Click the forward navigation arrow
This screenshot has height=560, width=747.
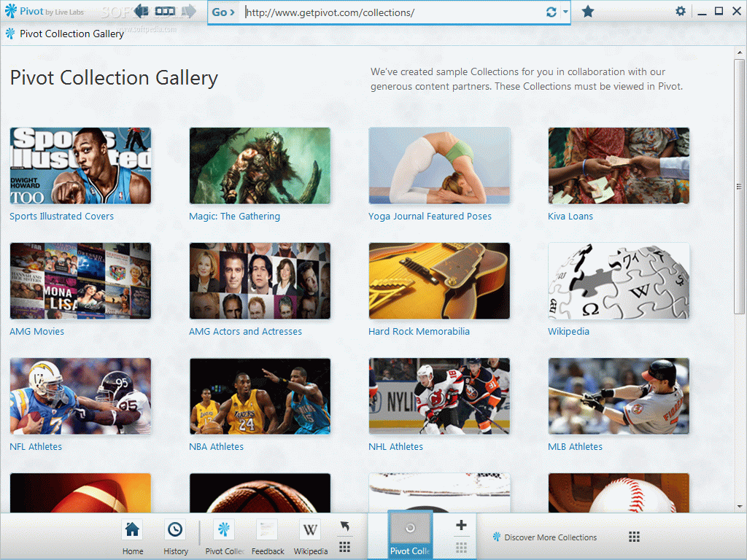[189, 11]
